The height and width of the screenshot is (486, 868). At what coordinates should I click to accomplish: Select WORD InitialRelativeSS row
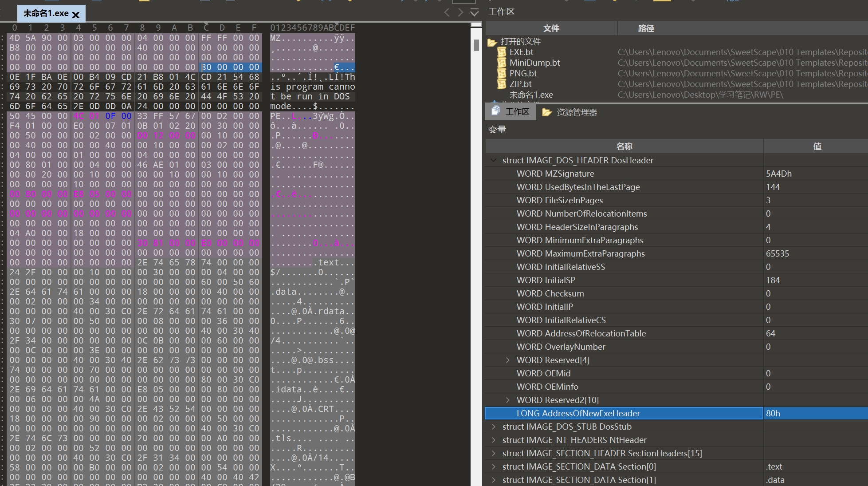676,267
